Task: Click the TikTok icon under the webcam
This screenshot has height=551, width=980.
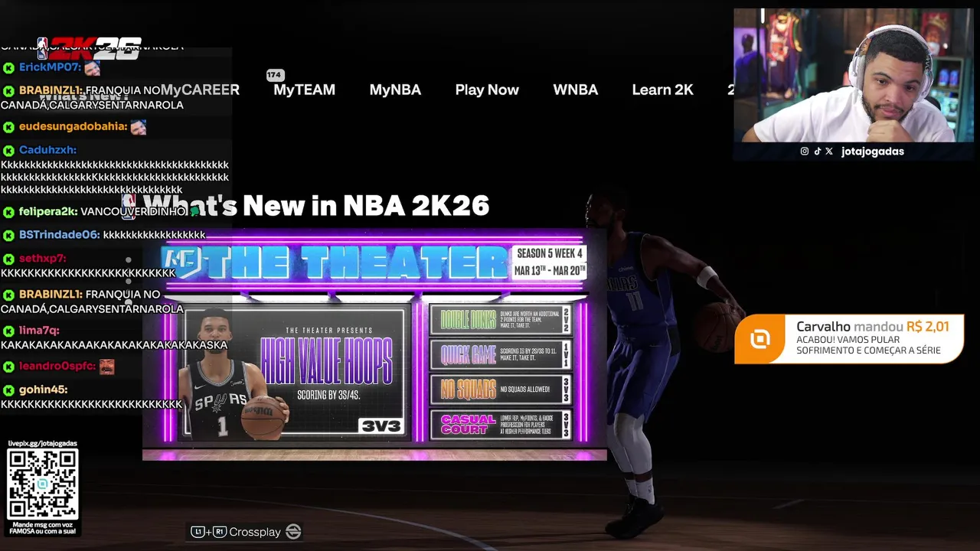Action: tap(817, 152)
